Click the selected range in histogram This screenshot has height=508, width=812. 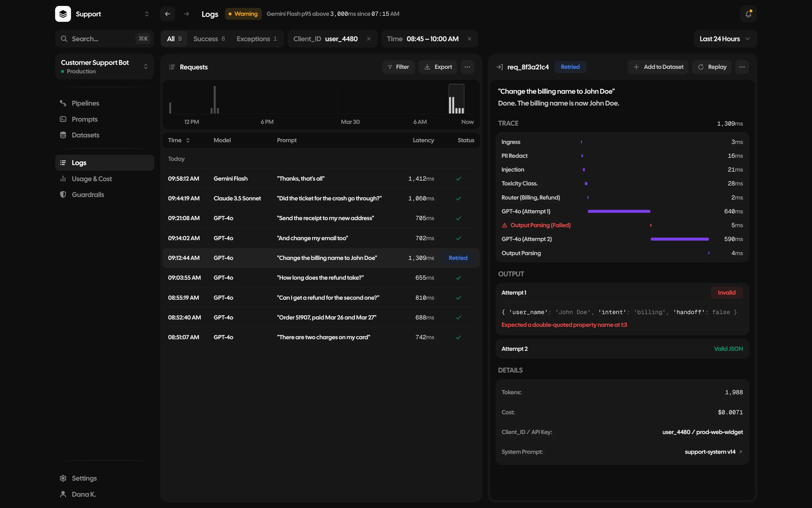pyautogui.click(x=456, y=99)
